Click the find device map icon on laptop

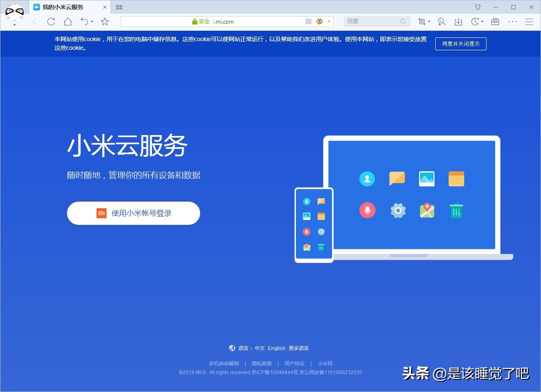(427, 210)
